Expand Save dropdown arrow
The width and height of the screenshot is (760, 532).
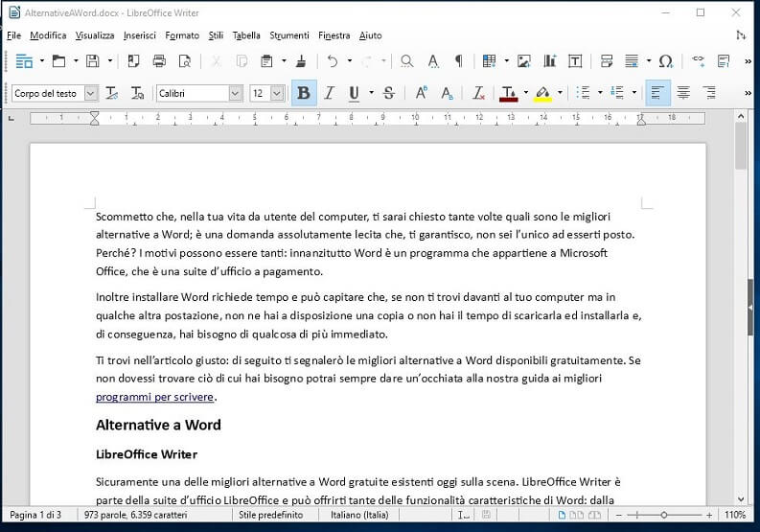click(x=110, y=61)
